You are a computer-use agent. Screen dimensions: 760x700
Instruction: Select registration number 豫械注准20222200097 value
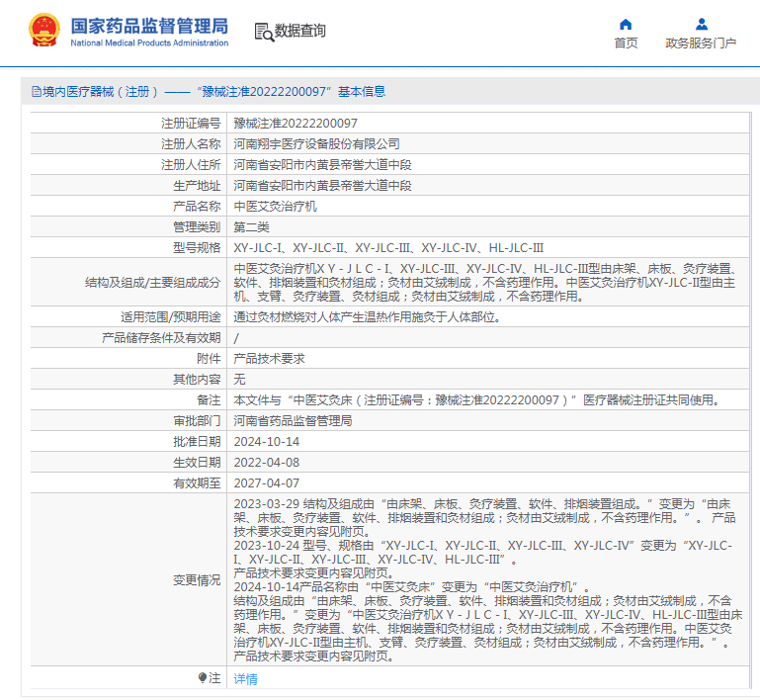pos(296,124)
